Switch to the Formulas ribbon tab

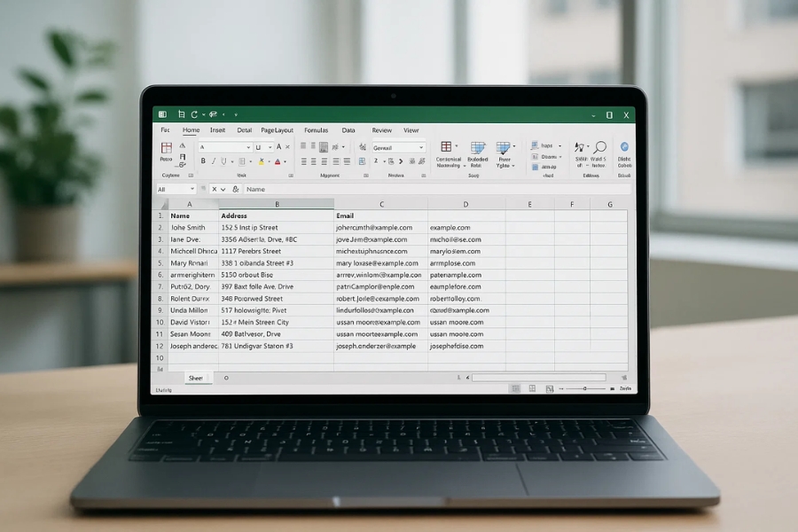(x=316, y=129)
